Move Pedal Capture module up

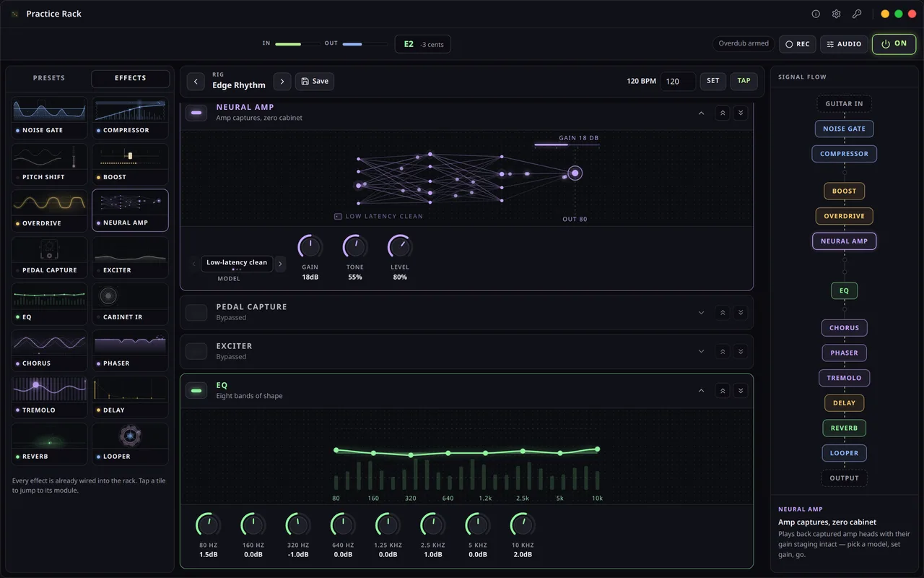(723, 313)
